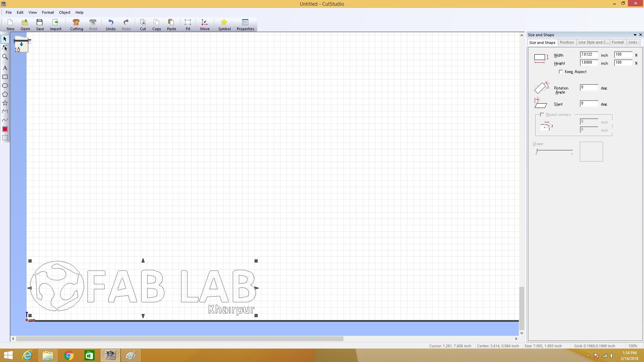
Task: Switch to the Position tab
Action: click(x=567, y=42)
